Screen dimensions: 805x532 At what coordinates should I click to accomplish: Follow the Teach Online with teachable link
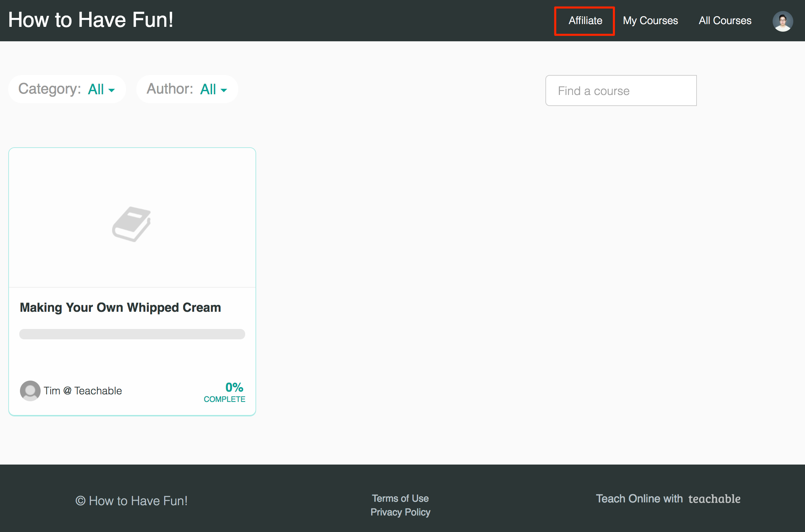(668, 499)
